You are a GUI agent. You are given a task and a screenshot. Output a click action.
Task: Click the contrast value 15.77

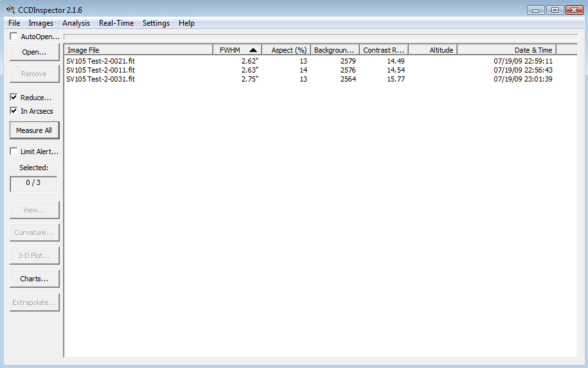[x=396, y=79]
